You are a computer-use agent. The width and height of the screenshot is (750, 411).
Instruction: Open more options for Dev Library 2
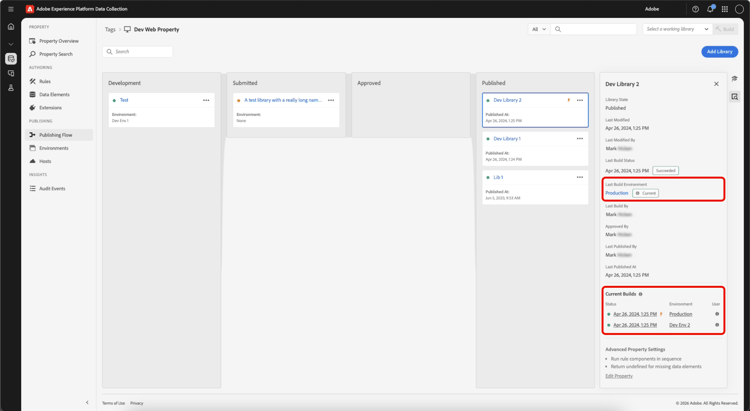click(x=580, y=100)
